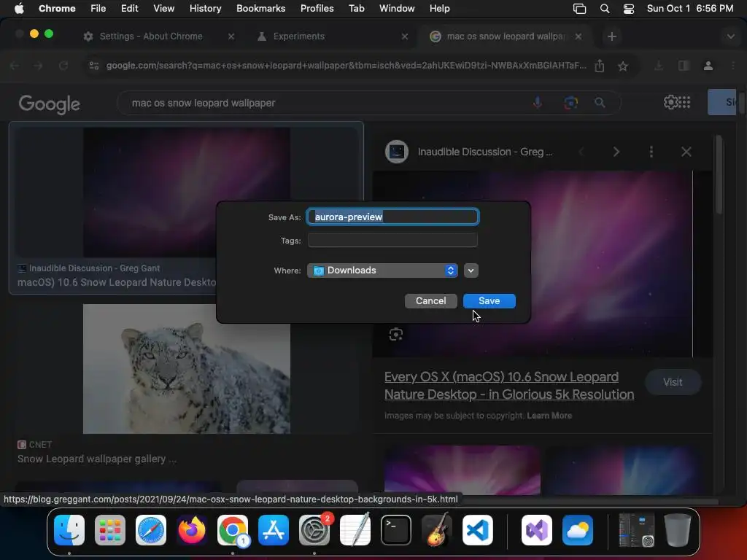Open Google quick settings gear

(x=670, y=102)
